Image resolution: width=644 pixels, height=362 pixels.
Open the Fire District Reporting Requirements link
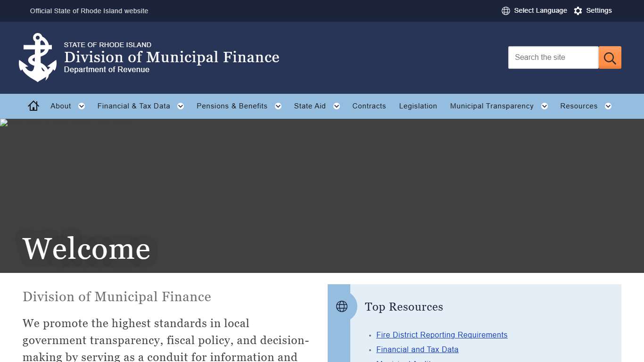441,335
